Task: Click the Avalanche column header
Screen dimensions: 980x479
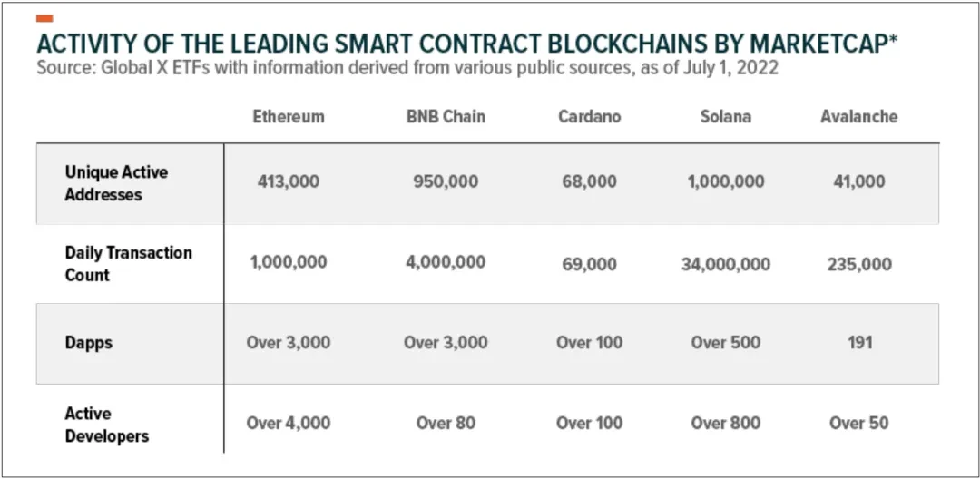Action: coord(858,117)
